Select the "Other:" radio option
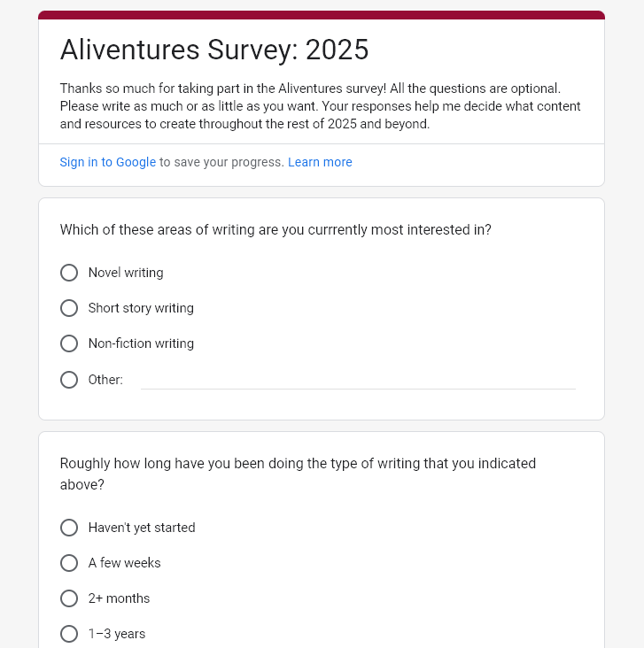Viewport: 644px width, 648px height. (x=69, y=380)
